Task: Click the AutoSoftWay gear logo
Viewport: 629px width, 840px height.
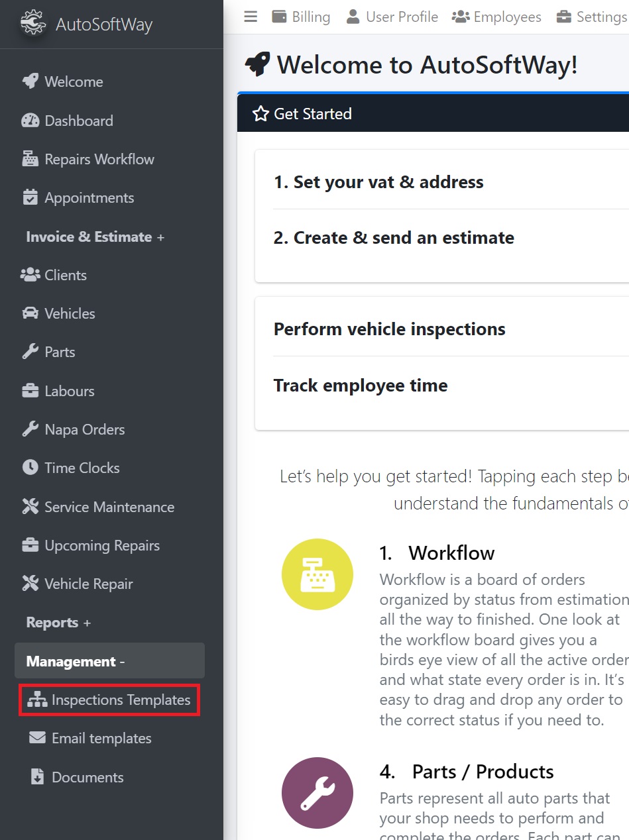Action: [x=32, y=21]
